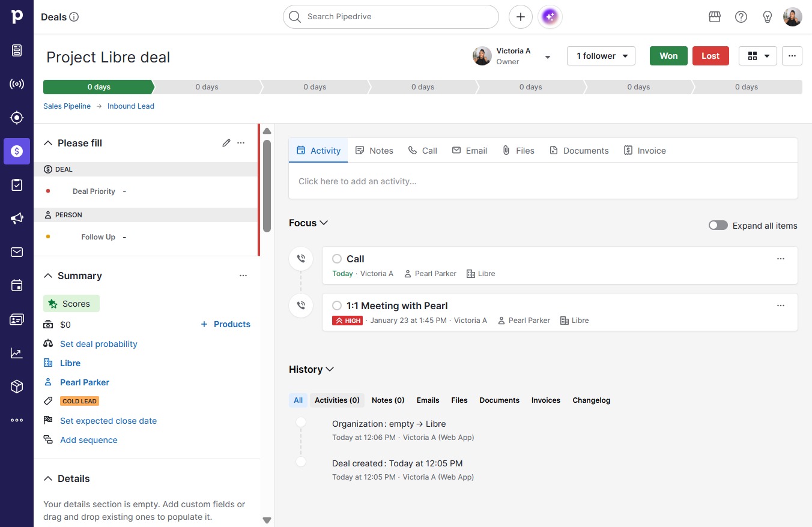
Task: Open the layout view switcher dropdown
Action: [x=758, y=56]
